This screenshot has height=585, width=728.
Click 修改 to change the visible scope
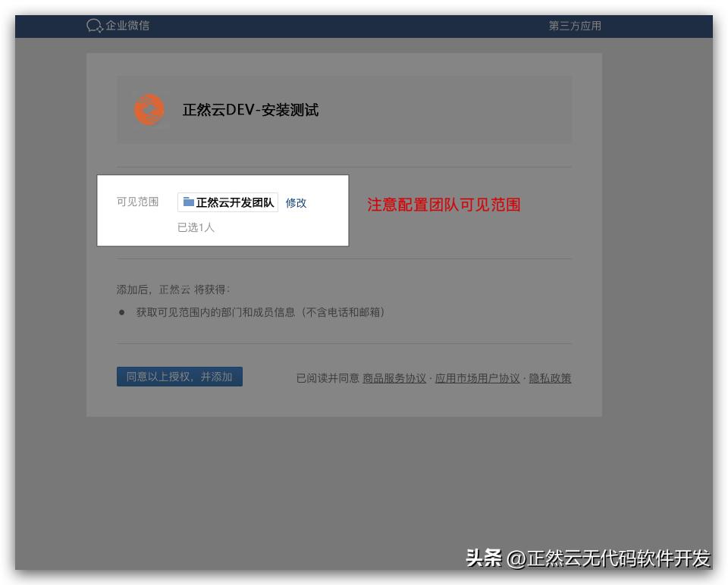click(295, 202)
